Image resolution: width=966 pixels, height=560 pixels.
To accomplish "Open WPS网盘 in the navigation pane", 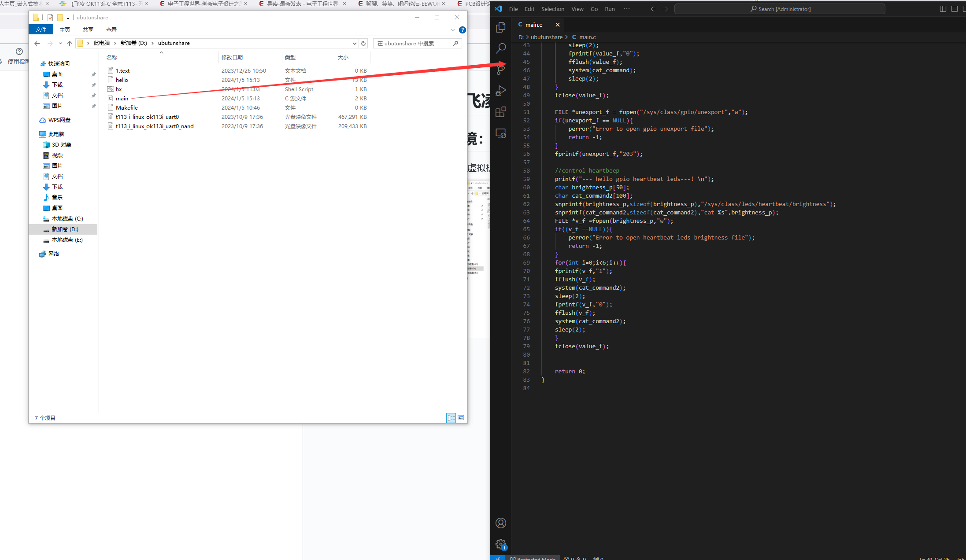I will 59,120.
